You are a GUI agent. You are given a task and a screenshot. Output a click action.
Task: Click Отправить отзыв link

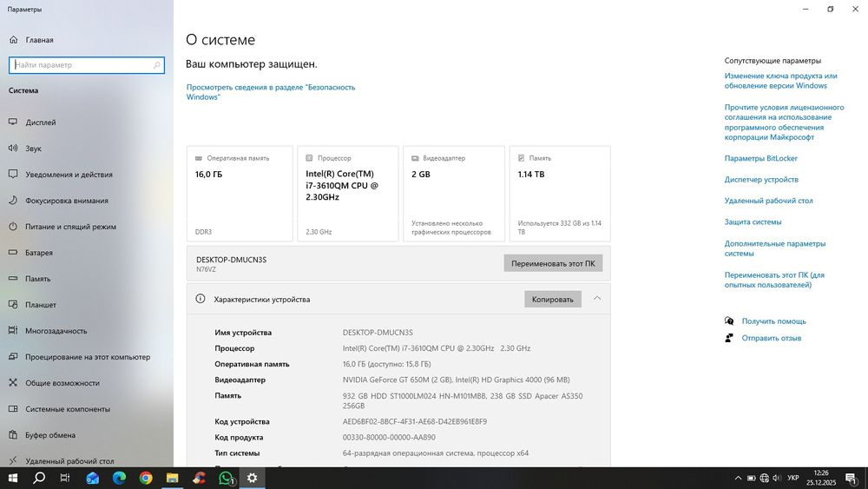coord(771,338)
